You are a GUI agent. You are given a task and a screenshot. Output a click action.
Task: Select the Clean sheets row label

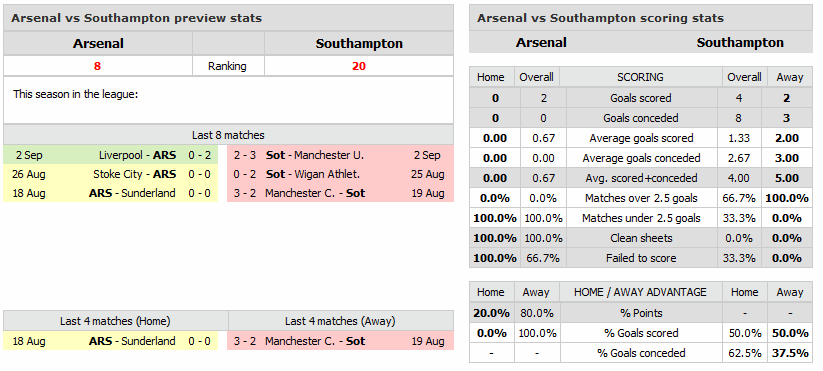click(x=641, y=238)
